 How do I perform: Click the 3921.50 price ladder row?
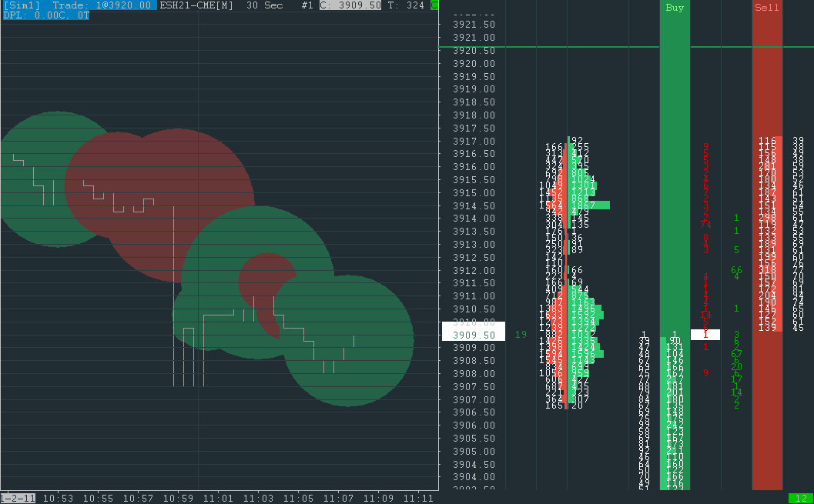coord(474,25)
